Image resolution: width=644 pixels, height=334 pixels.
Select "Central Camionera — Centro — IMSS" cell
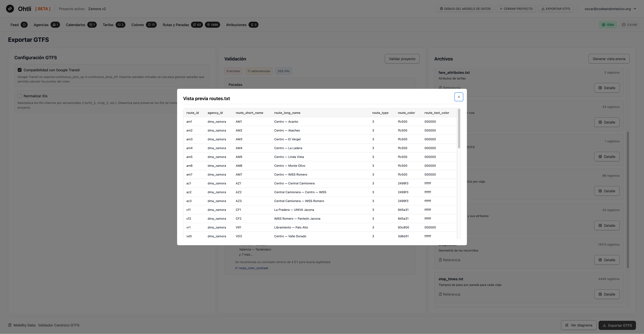300,192
